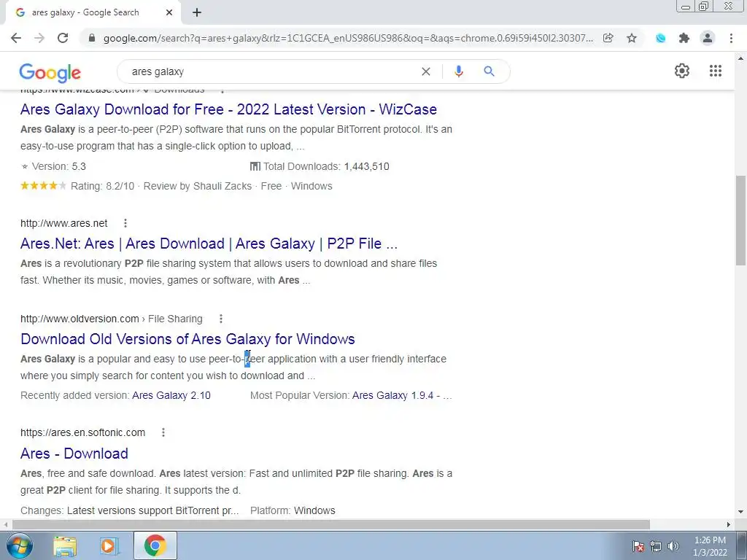Screen dimensions: 747x560
Task: Open the taskbar clock showing 1:26 PM
Action: click(710, 546)
